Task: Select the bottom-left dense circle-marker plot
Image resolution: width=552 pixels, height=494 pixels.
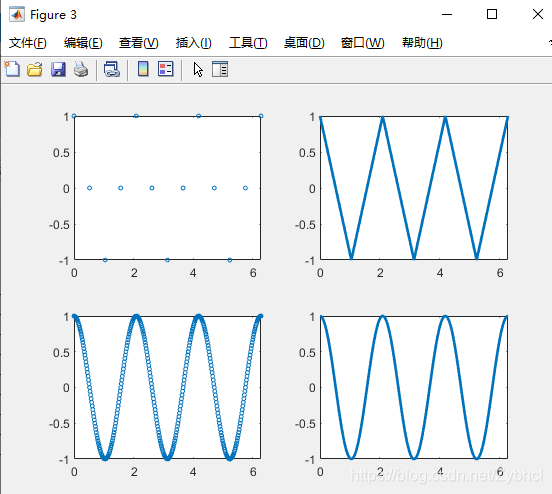Action: [x=167, y=387]
